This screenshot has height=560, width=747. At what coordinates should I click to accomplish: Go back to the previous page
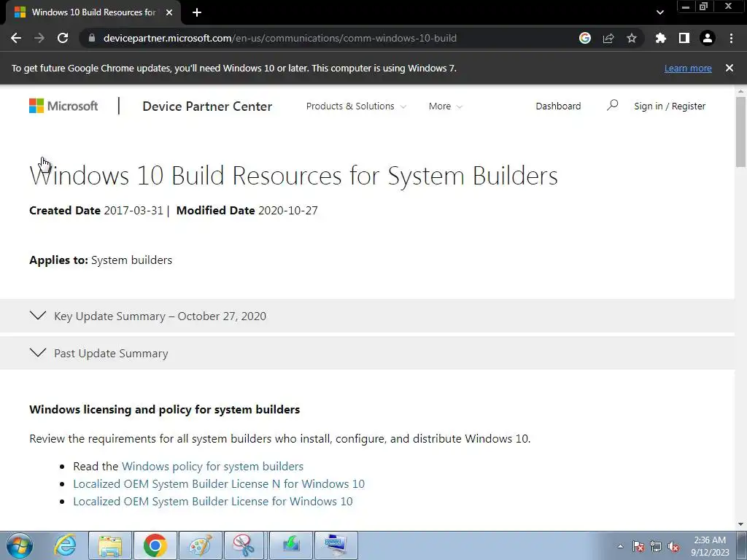pos(16,38)
